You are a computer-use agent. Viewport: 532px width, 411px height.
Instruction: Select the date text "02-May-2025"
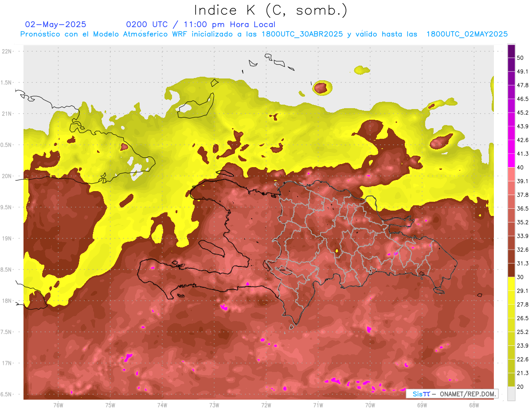click(56, 24)
